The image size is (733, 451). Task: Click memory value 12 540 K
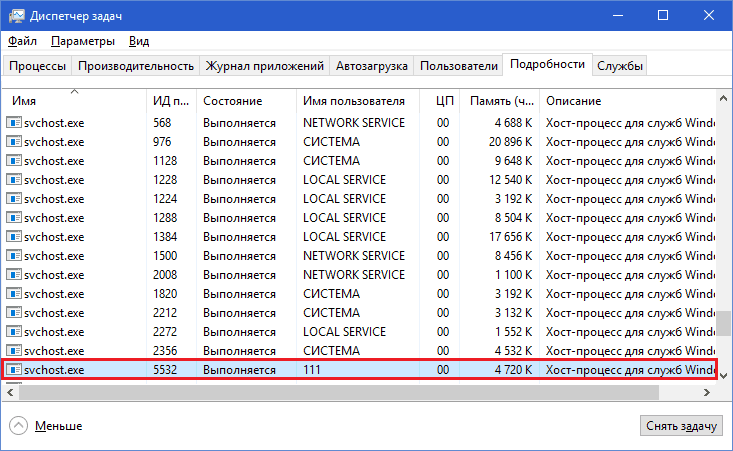510,180
